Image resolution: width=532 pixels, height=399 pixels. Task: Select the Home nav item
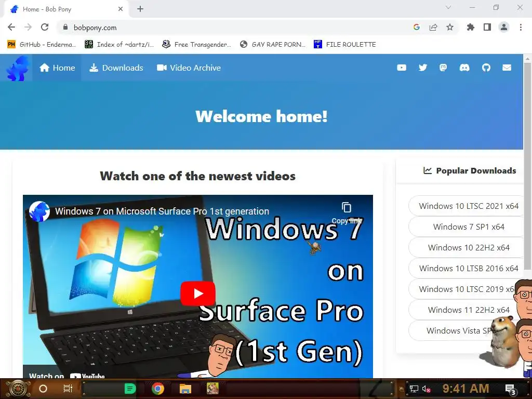tap(57, 68)
